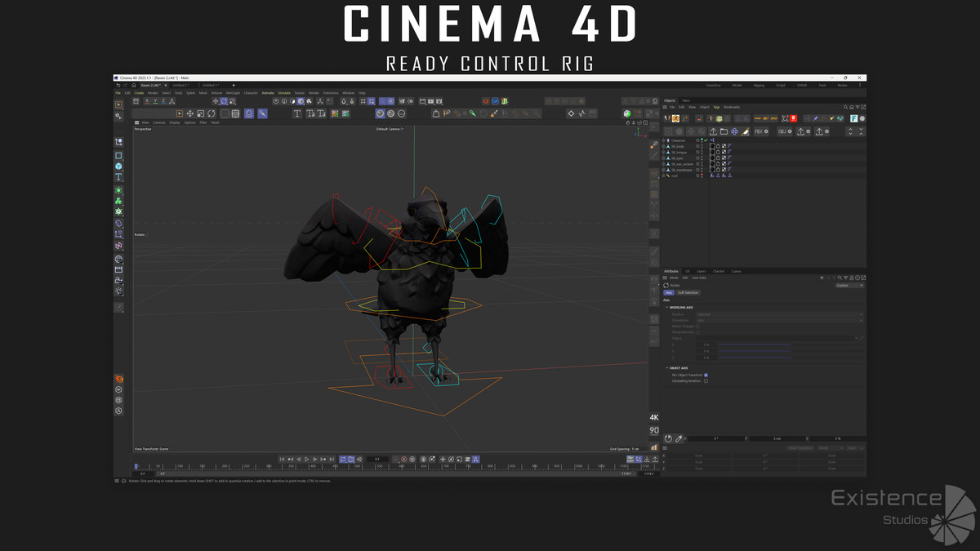The width and height of the screenshot is (980, 551).
Task: Tick the Retain Changes checkbox
Action: point(698,327)
